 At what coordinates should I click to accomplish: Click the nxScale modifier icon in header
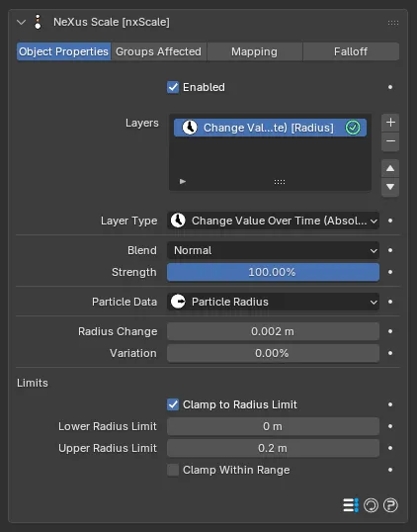[x=38, y=22]
